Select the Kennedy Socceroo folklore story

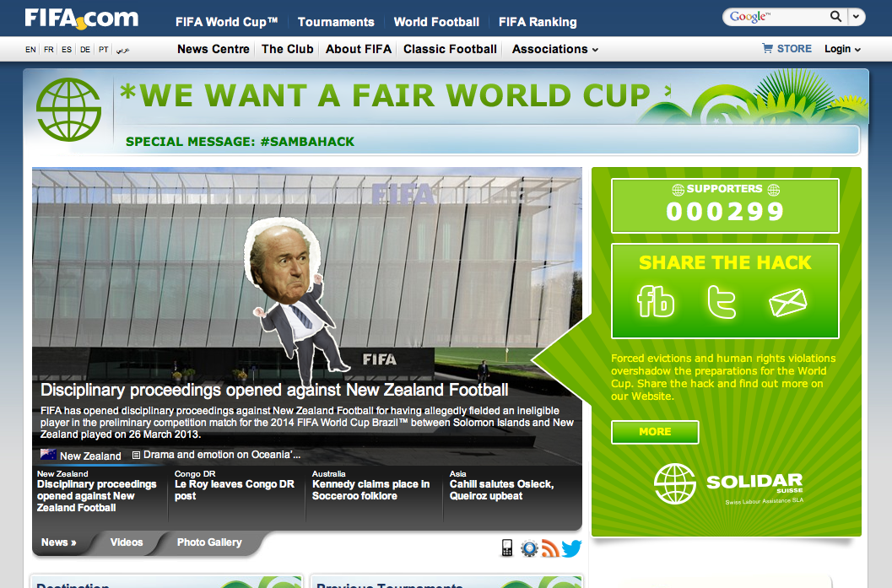(371, 485)
